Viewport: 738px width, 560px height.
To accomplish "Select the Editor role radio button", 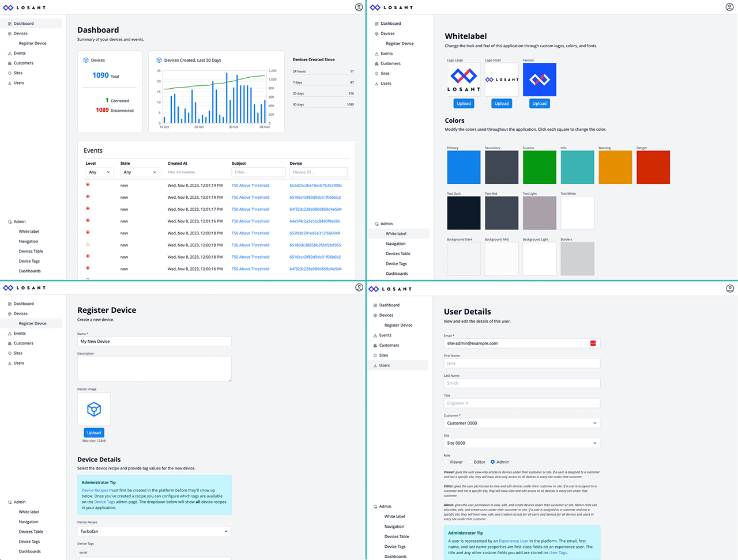I will pyautogui.click(x=470, y=462).
